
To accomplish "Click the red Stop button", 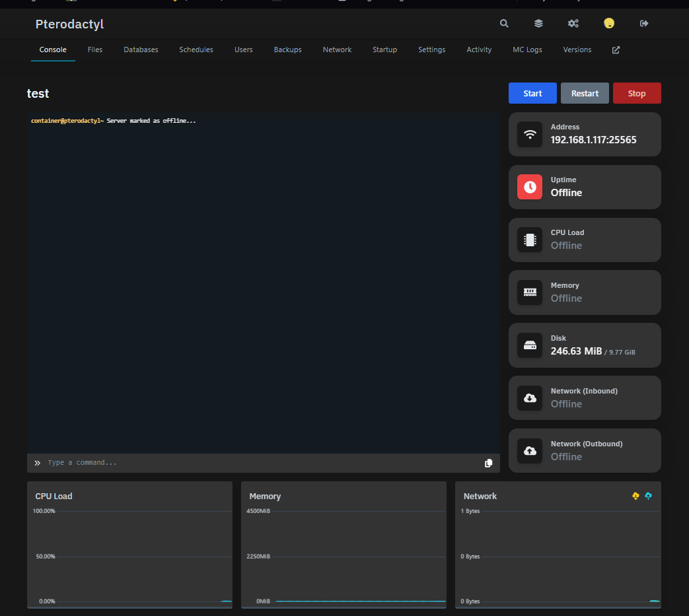I will coord(637,93).
